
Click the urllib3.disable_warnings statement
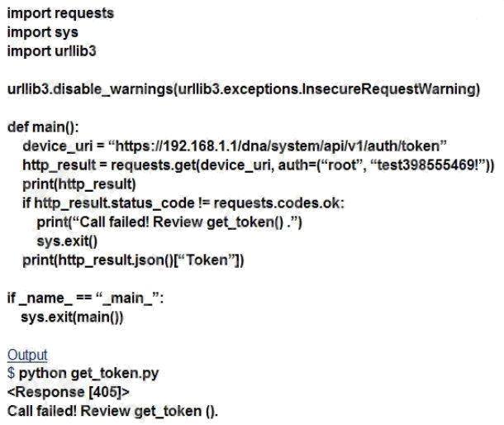point(244,89)
